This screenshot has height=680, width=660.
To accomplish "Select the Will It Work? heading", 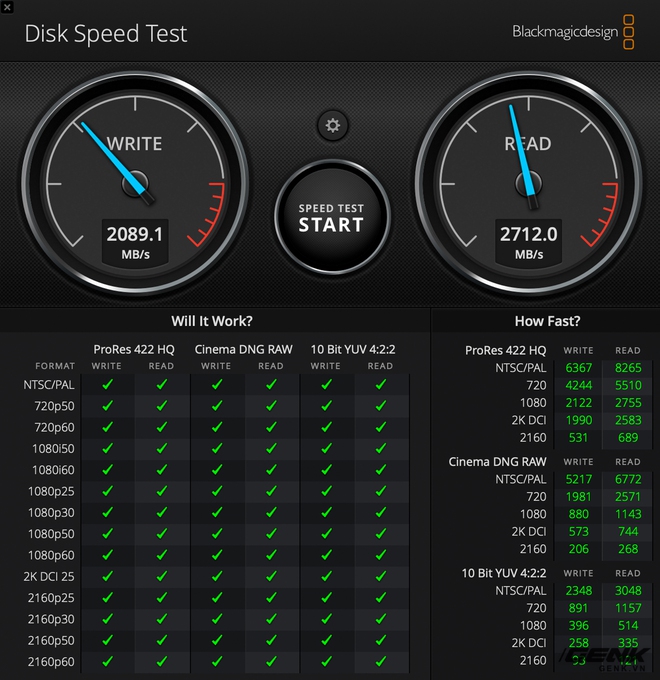I will click(x=212, y=321).
